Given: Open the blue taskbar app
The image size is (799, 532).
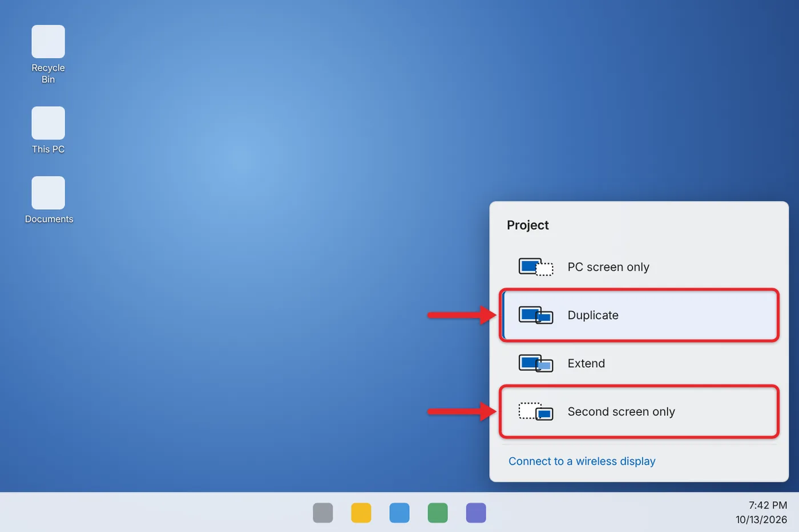Looking at the screenshot, I should [399, 513].
